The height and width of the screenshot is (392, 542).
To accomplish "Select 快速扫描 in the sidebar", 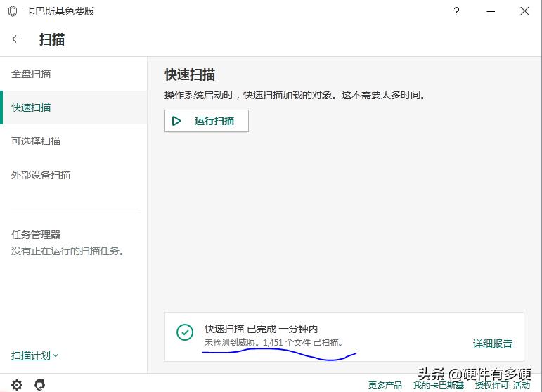I will (x=73, y=107).
